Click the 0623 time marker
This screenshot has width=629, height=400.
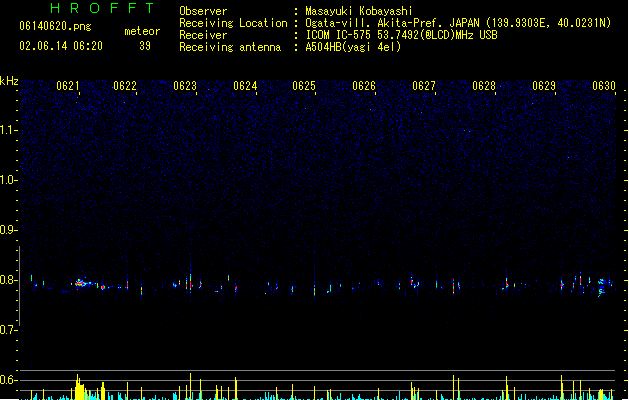click(185, 86)
